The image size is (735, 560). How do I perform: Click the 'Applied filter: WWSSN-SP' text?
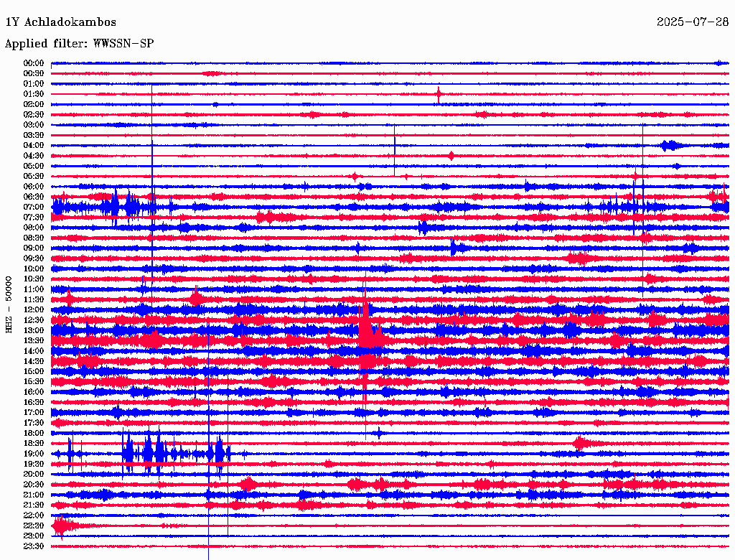click(x=79, y=44)
